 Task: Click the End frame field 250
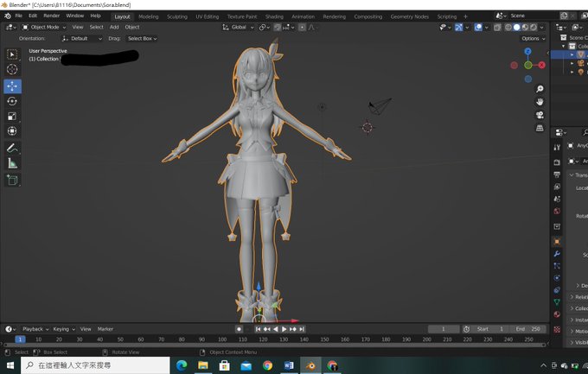pyautogui.click(x=528, y=329)
